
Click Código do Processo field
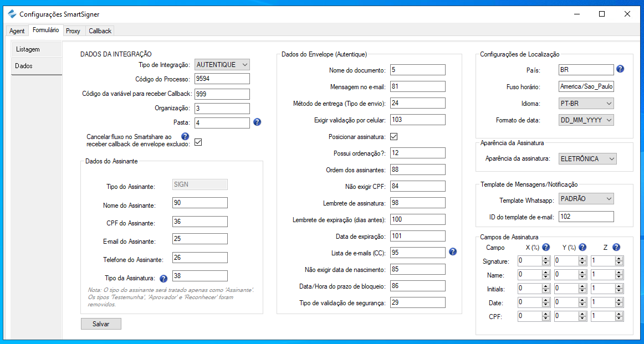coord(222,79)
